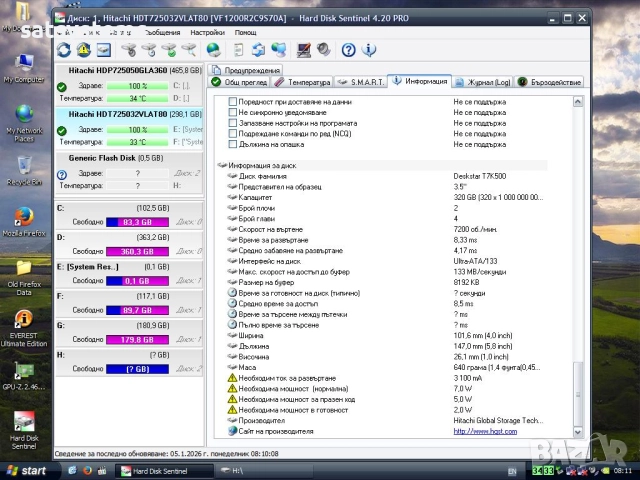Screen dimensions: 640x480
Task: Click the Recycle Bin desktop icon
Action: [x=24, y=167]
